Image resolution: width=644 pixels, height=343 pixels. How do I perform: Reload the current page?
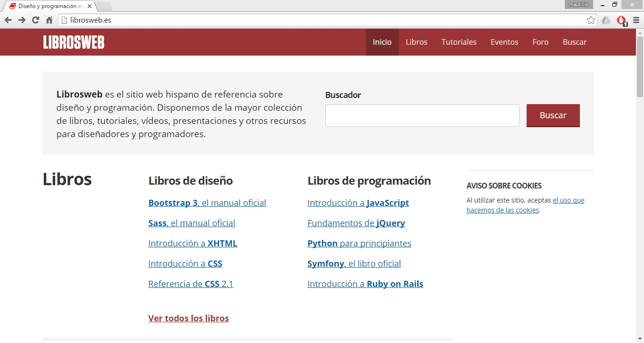tap(35, 20)
